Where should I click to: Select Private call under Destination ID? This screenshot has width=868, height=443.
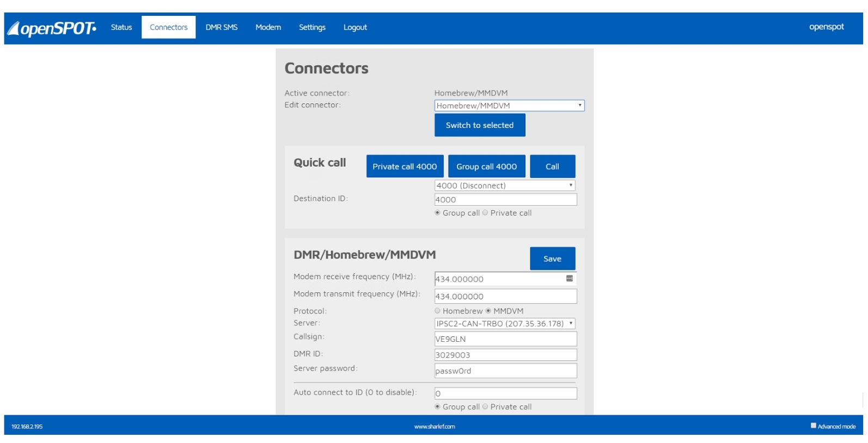coord(485,213)
